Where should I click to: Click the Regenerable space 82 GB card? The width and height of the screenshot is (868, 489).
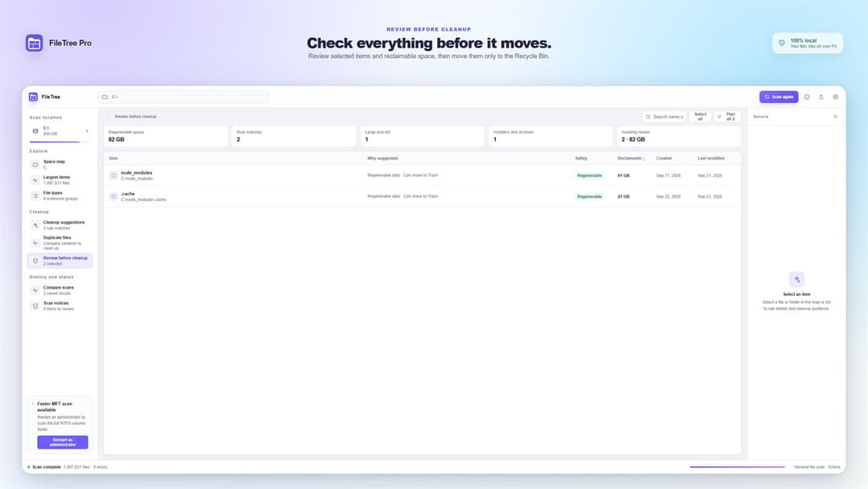(x=166, y=136)
